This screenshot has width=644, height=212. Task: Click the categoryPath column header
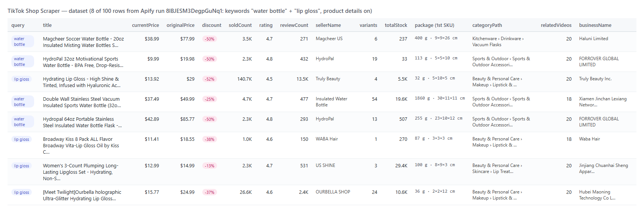[487, 25]
